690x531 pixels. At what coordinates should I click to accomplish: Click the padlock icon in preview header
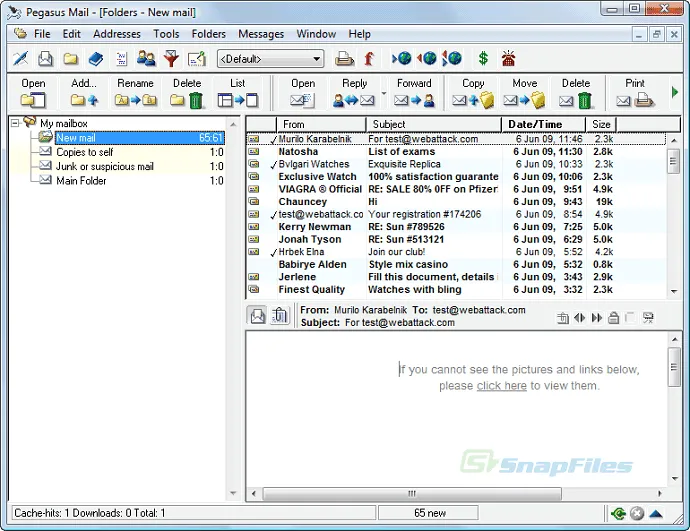click(613, 318)
